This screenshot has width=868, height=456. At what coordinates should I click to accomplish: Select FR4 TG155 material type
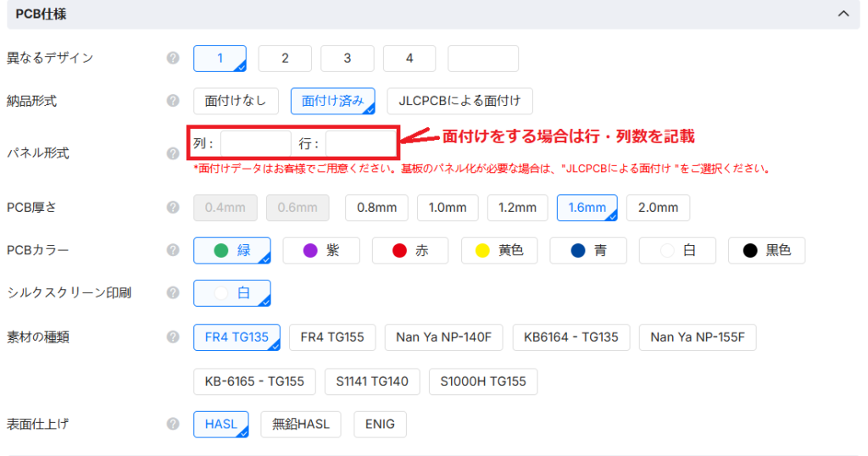coord(332,337)
